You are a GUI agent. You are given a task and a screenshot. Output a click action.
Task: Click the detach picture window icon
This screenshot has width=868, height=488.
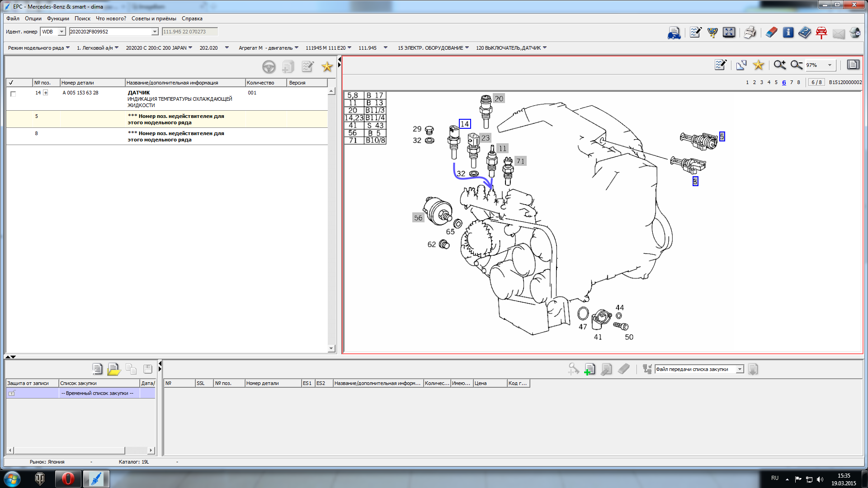click(x=741, y=65)
